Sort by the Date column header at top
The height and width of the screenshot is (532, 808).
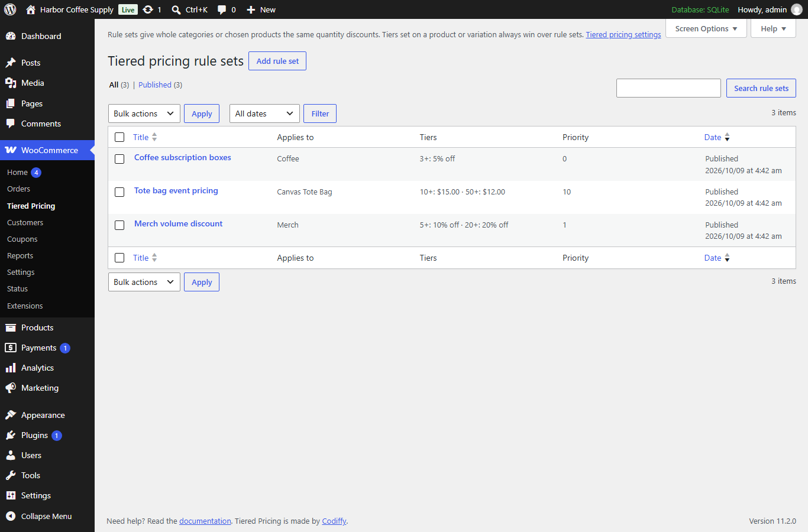(x=717, y=137)
